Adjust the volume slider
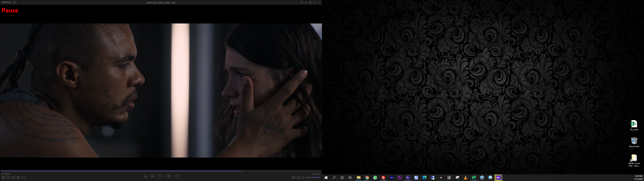The image size is (644, 181). pos(315,177)
